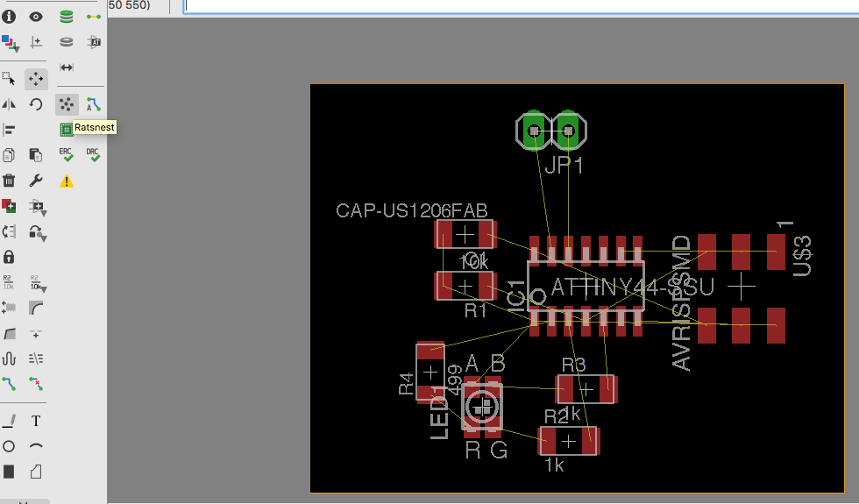Image resolution: width=859 pixels, height=504 pixels.
Task: Select the Route trace tool
Action: (x=9, y=384)
